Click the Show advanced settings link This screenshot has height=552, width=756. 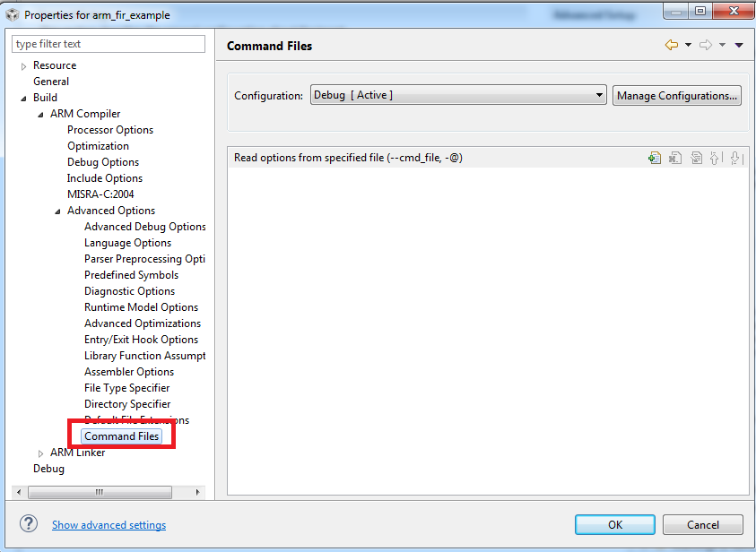click(109, 525)
